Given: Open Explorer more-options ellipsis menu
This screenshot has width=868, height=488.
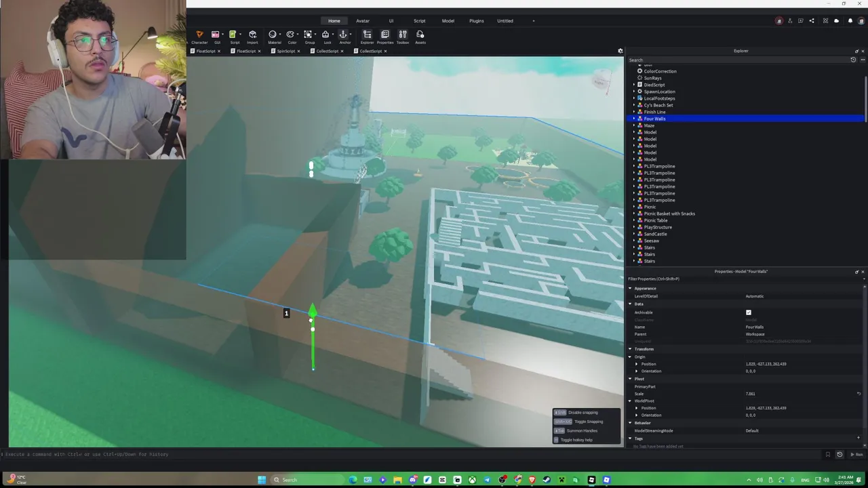Looking at the screenshot, I should coord(861,60).
